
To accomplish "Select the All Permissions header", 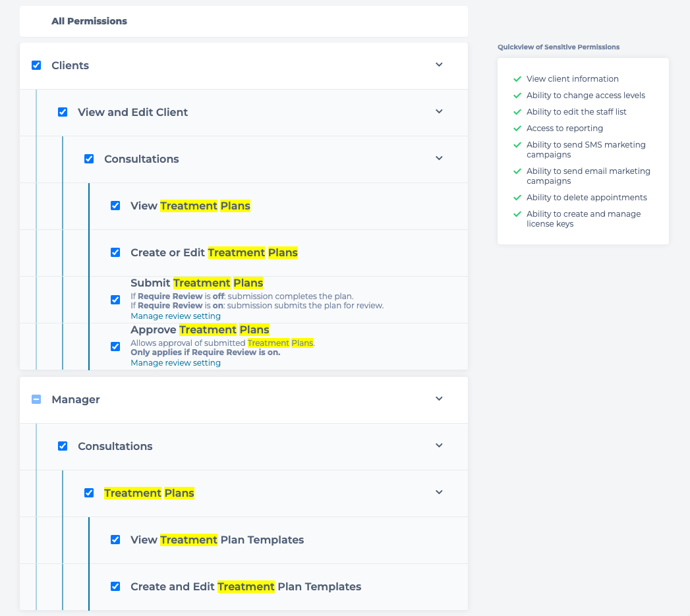I will (x=89, y=21).
